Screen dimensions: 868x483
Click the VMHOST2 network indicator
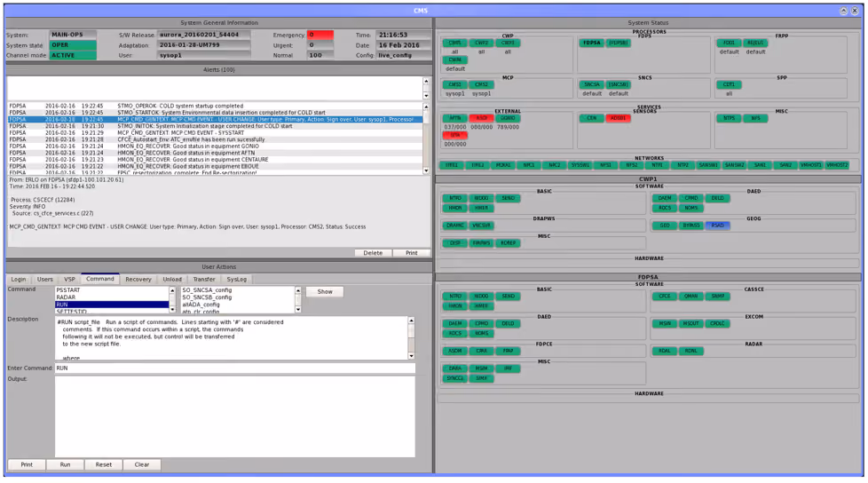tap(836, 165)
